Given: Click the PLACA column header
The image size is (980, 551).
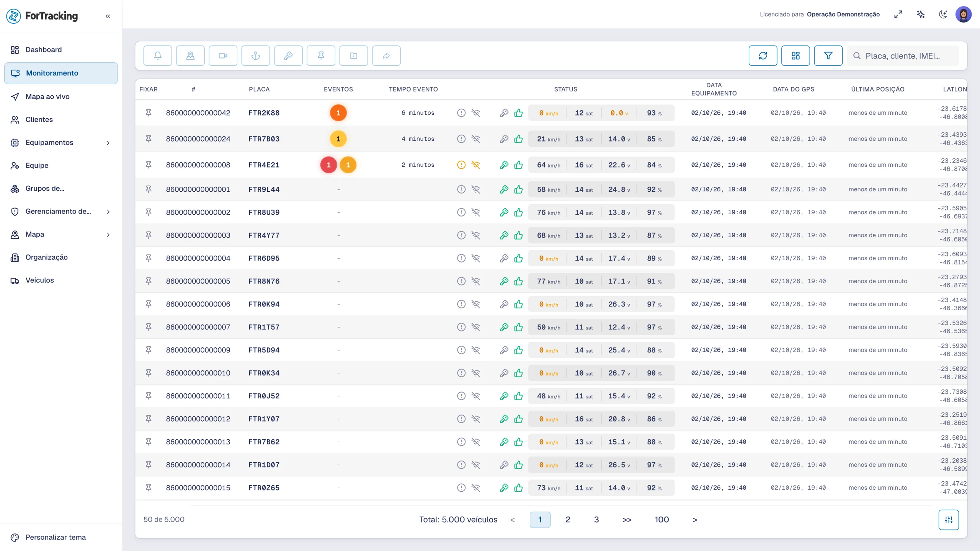Looking at the screenshot, I should coord(259,89).
